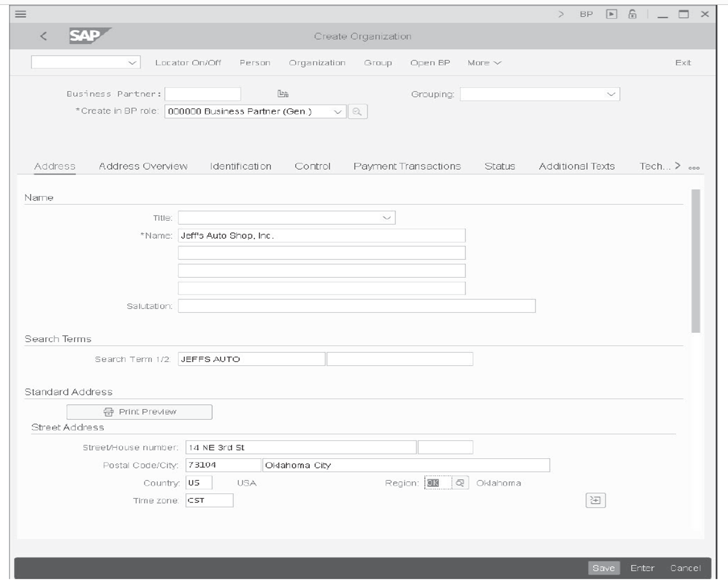
Task: Click the printer Print Preview button
Action: [x=139, y=412]
